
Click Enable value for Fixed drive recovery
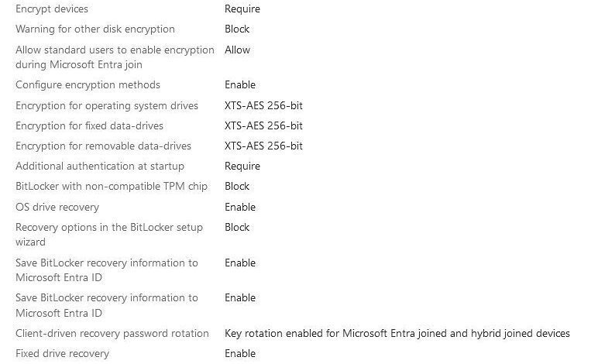pyautogui.click(x=240, y=353)
